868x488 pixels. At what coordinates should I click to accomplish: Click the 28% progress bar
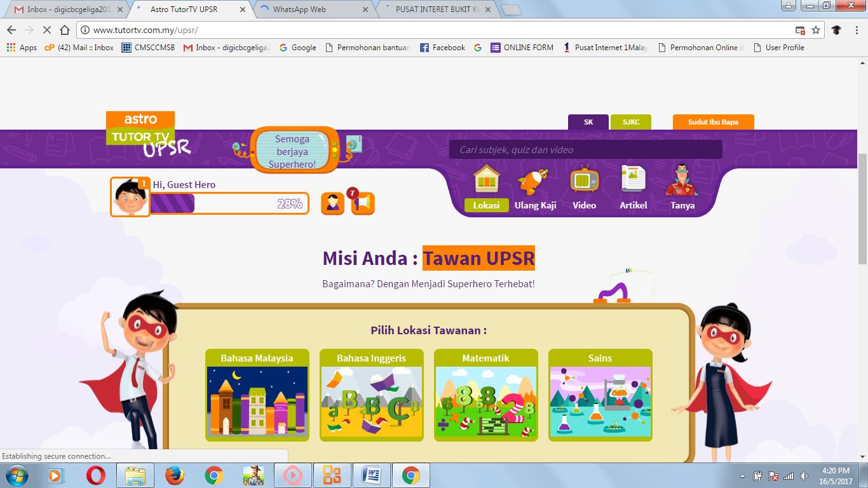pos(229,203)
